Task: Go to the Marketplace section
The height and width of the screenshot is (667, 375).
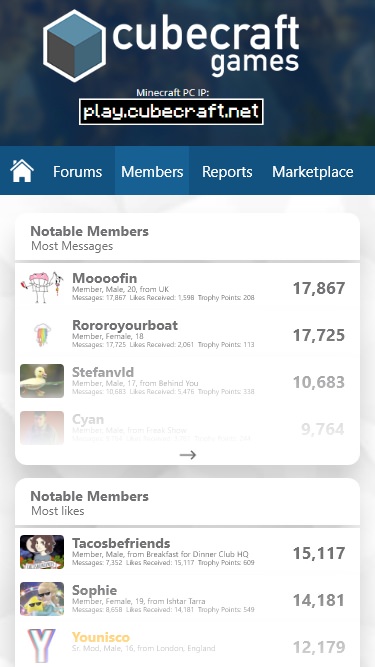Action: pos(312,171)
